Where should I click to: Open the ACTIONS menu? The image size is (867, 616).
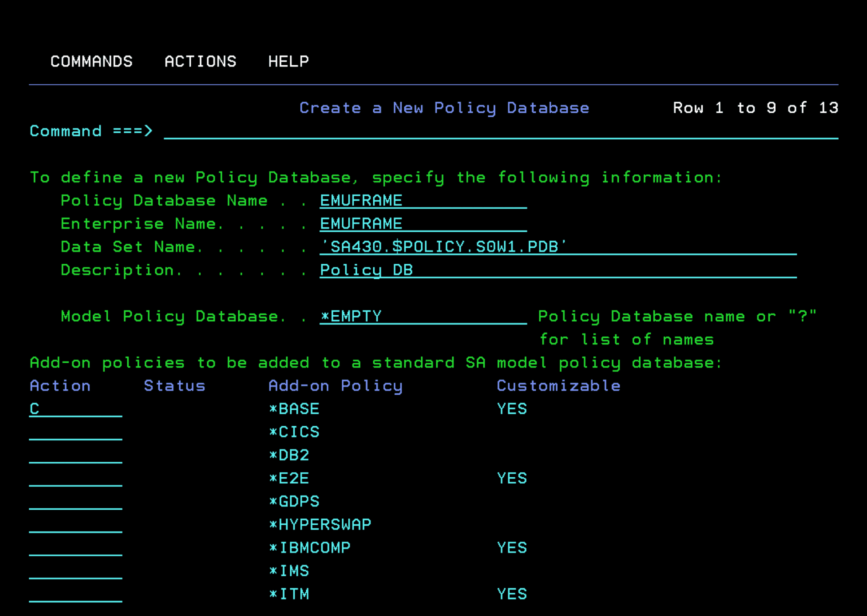(x=200, y=62)
